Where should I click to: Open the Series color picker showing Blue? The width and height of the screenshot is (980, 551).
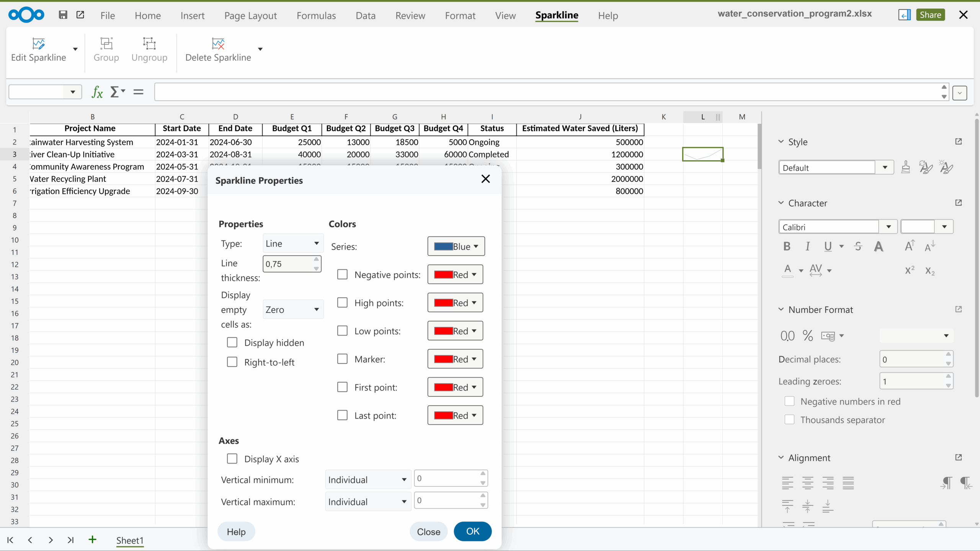(x=455, y=246)
